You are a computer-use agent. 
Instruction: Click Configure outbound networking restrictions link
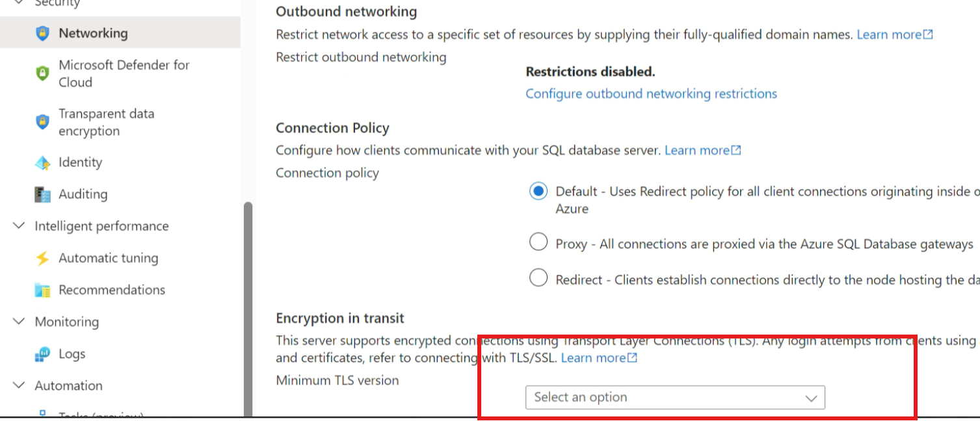(x=651, y=94)
